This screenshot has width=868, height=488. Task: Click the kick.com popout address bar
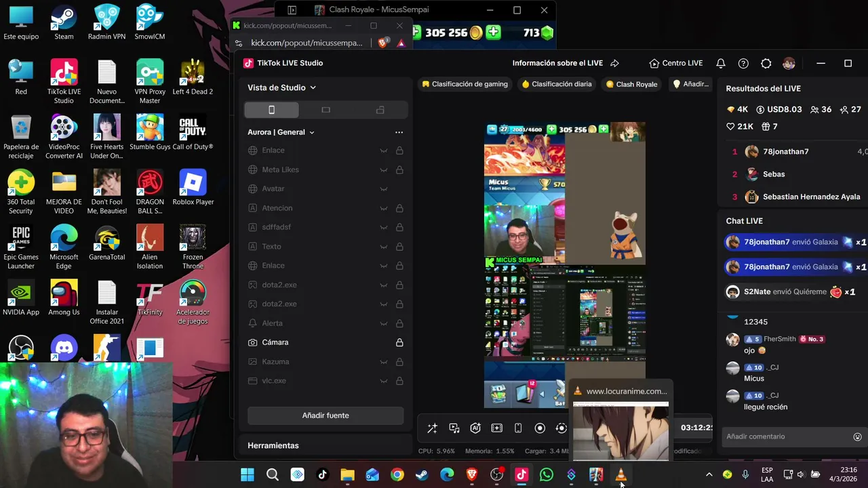point(307,43)
